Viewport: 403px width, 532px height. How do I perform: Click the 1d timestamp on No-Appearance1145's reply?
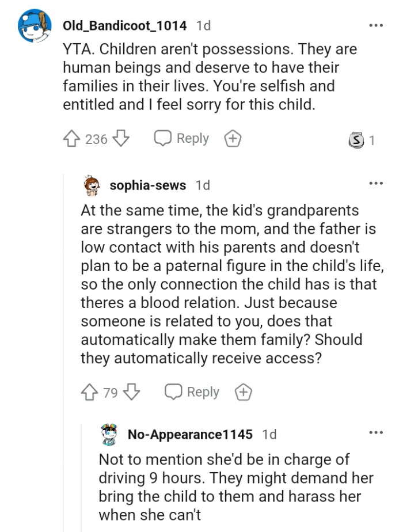click(x=269, y=435)
